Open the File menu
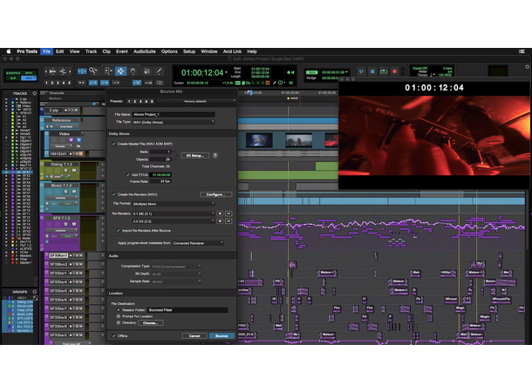The height and width of the screenshot is (392, 532). [x=46, y=51]
